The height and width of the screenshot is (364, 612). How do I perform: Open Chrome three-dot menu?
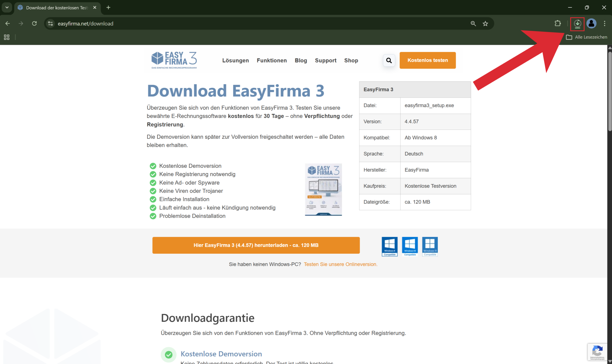pos(604,24)
